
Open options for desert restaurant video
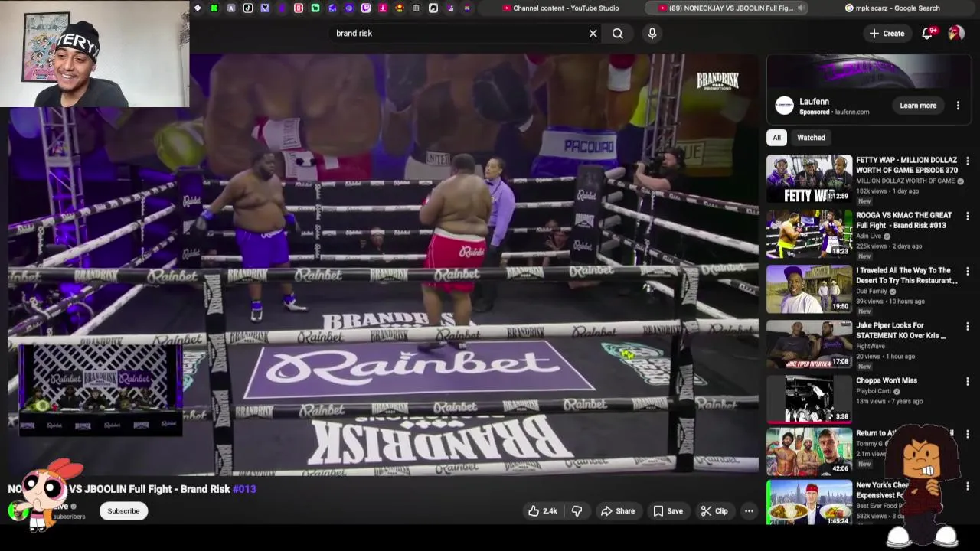[x=968, y=272]
